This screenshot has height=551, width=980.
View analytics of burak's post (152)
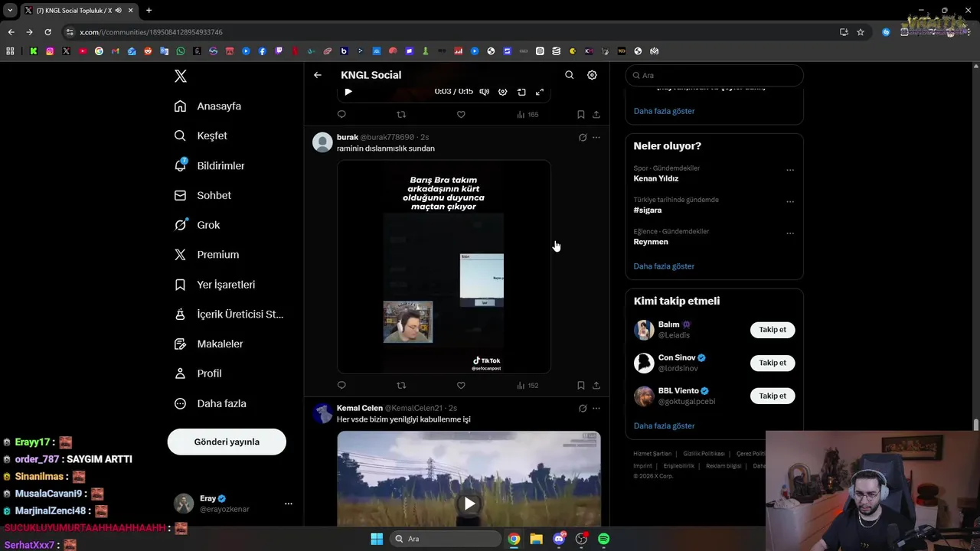[x=528, y=385]
